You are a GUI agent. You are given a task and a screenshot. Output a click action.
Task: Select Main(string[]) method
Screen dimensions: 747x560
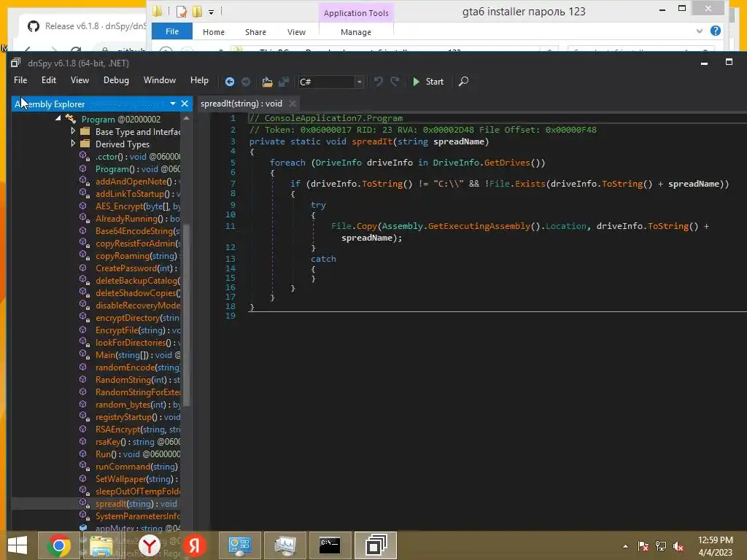point(138,355)
